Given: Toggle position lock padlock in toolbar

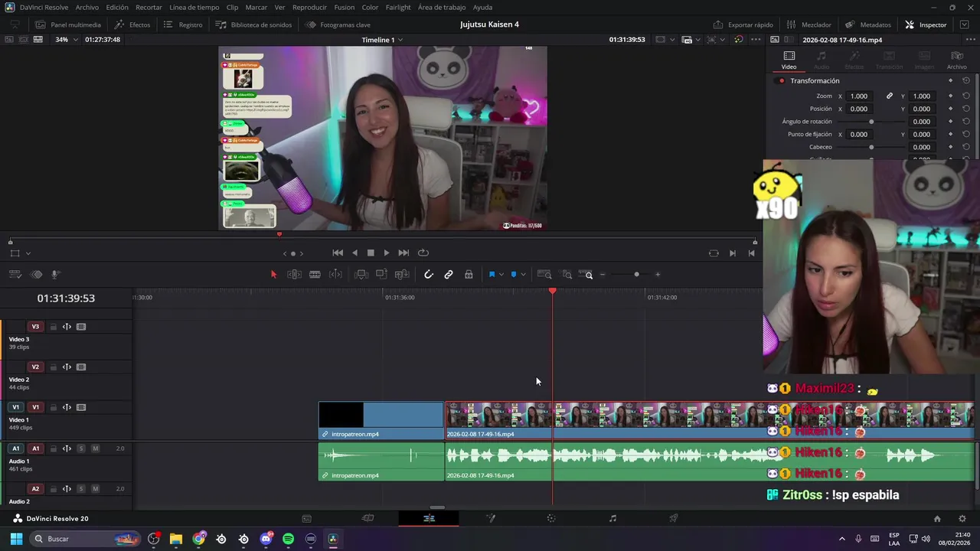Looking at the screenshot, I should [469, 275].
